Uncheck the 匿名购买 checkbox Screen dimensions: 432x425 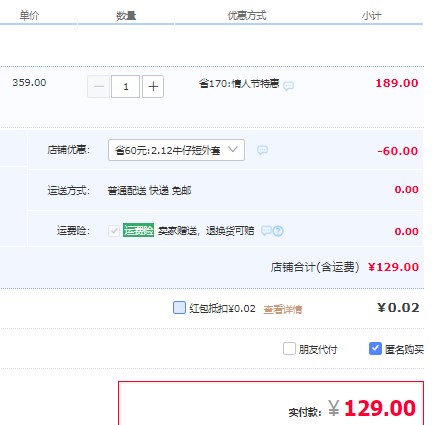click(375, 349)
